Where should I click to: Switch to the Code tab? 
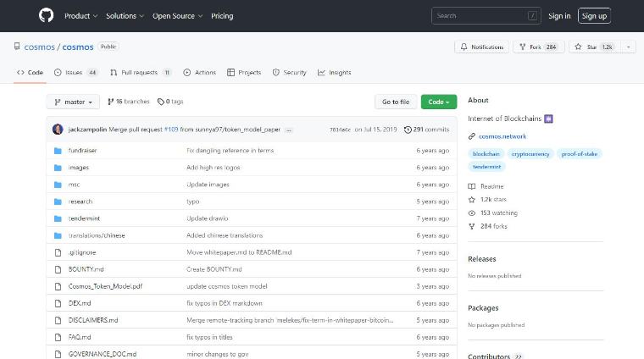click(30, 72)
